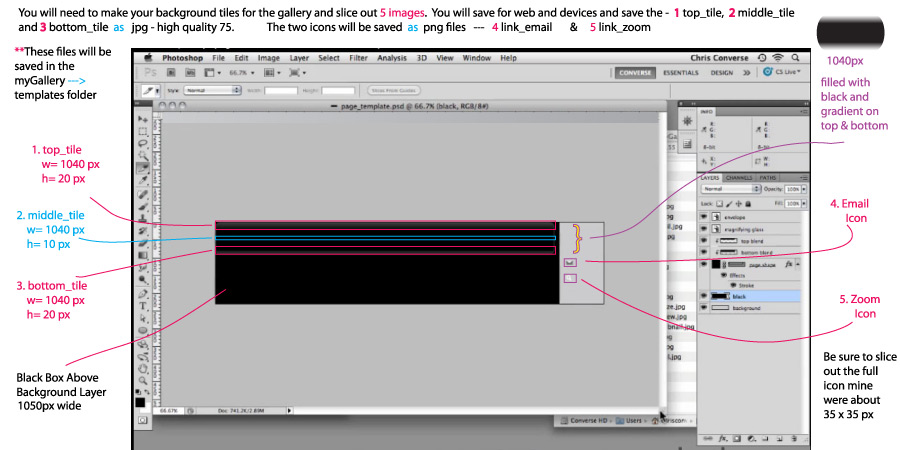Select the Ellipse shape tool
This screenshot has height=450, width=900.
(x=142, y=330)
